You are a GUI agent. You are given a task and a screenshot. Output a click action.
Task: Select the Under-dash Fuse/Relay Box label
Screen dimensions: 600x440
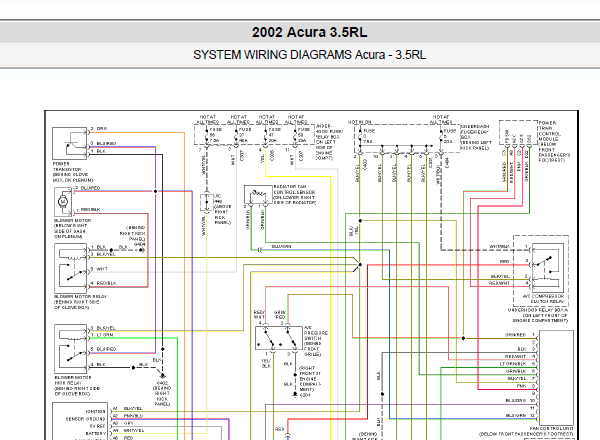click(x=476, y=137)
